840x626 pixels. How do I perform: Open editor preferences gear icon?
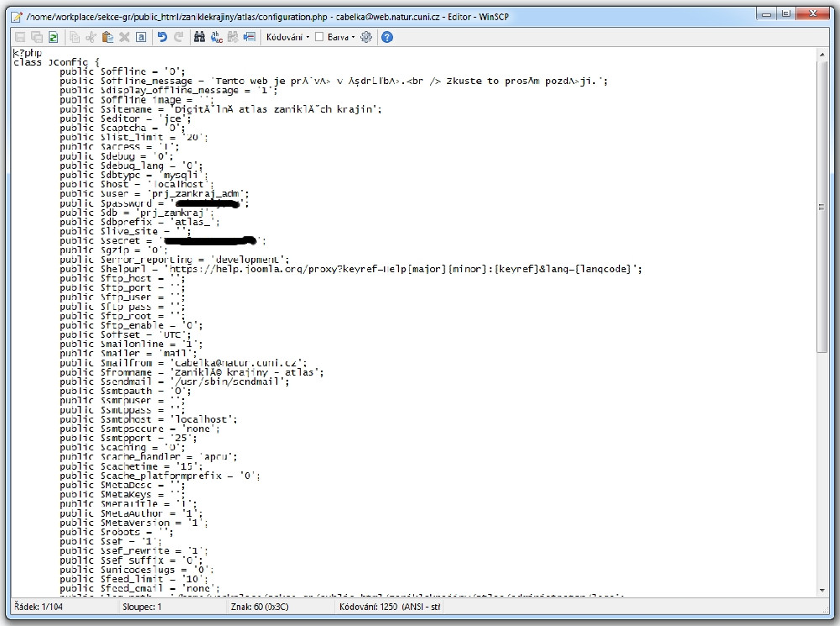click(366, 37)
